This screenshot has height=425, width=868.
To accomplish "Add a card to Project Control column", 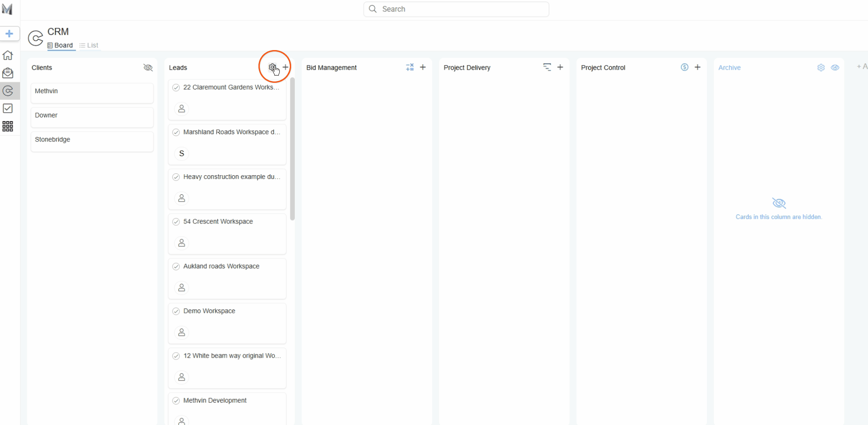I will click(697, 67).
